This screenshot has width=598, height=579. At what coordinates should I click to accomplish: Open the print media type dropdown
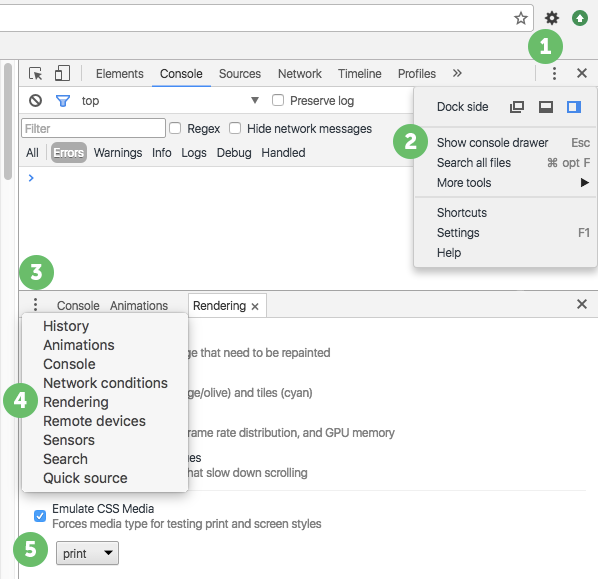(87, 553)
